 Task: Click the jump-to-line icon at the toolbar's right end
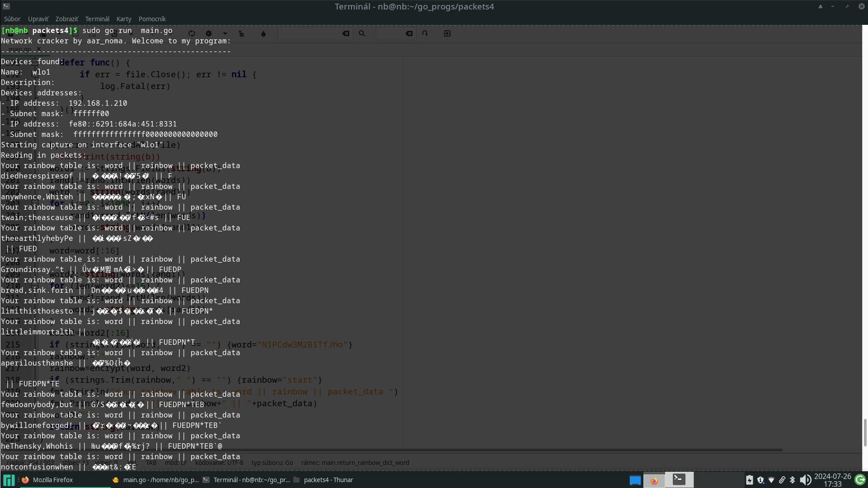click(x=447, y=33)
